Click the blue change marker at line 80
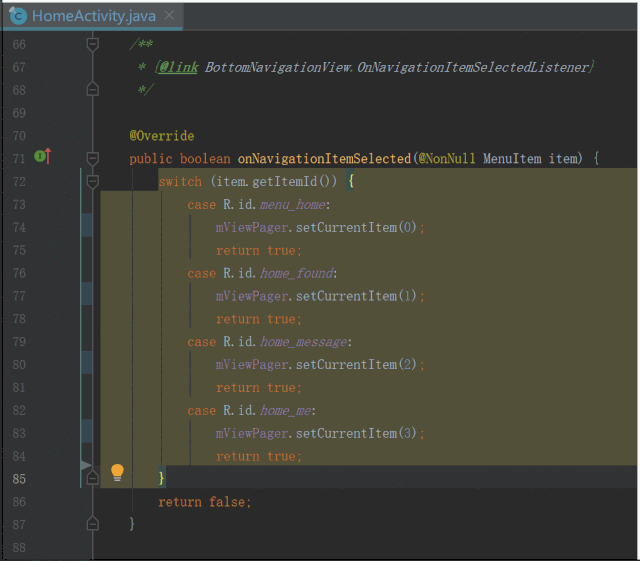Viewport: 640px width, 561px height. pos(87,364)
